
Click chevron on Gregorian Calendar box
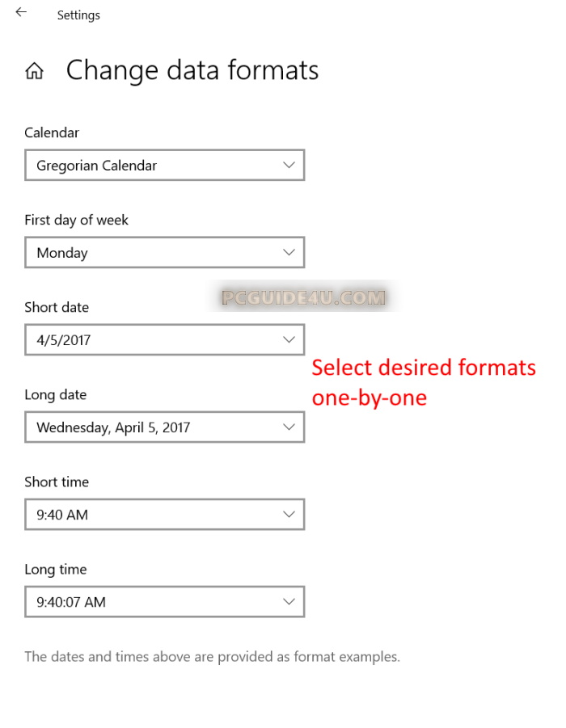289,165
